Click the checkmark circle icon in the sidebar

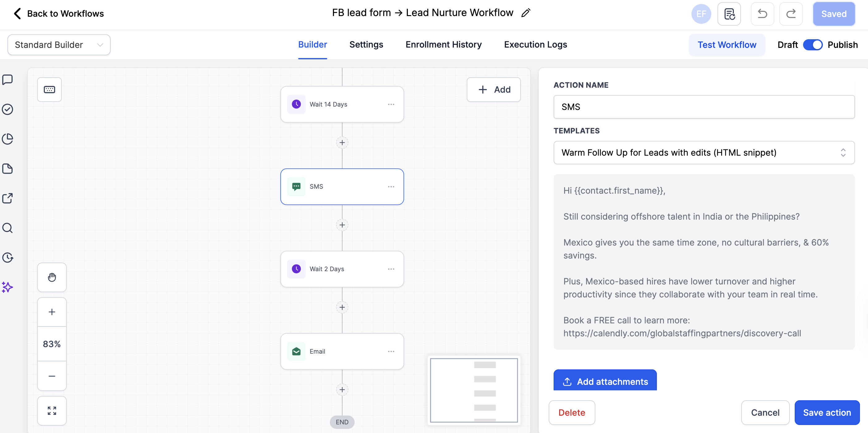pyautogui.click(x=7, y=109)
